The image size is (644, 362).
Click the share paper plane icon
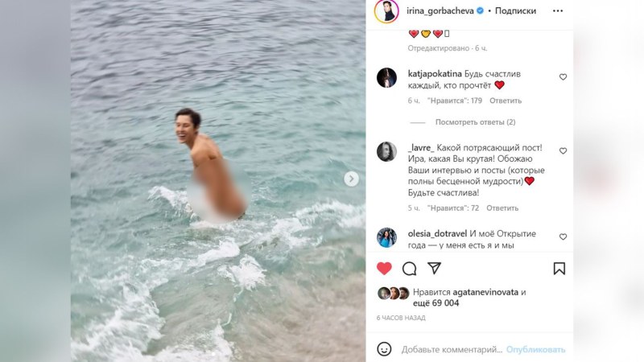pyautogui.click(x=434, y=269)
